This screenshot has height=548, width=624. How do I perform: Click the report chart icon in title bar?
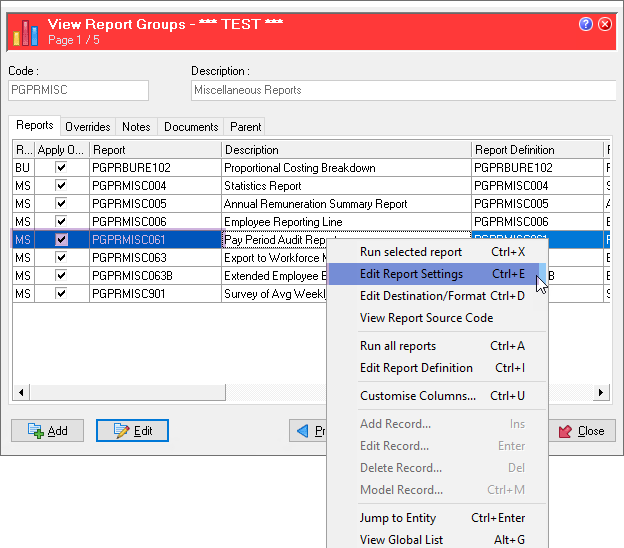24,30
